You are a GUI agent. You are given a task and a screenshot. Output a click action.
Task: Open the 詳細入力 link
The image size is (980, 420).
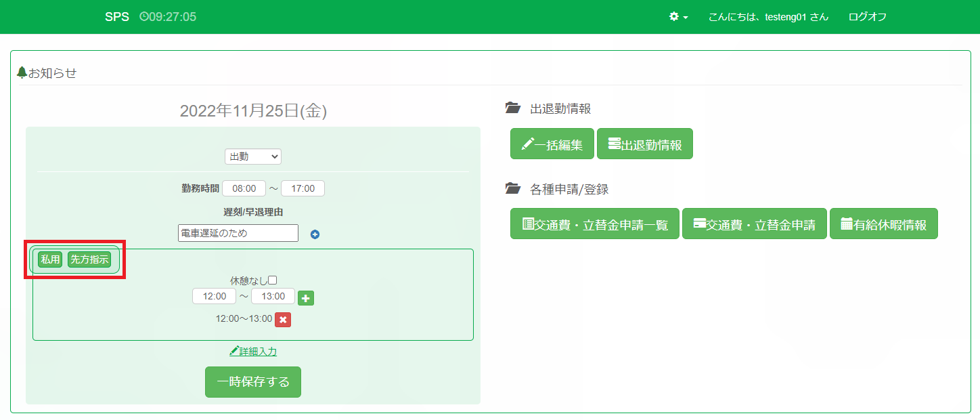click(253, 352)
